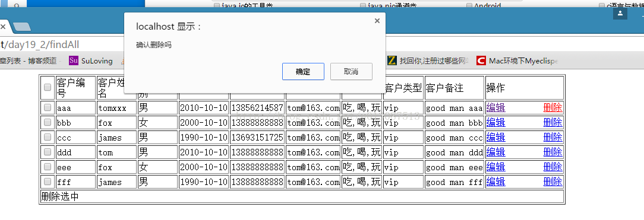This screenshot has width=644, height=220.
Task: Click the purple Su bookmark icon
Action: click(x=74, y=60)
